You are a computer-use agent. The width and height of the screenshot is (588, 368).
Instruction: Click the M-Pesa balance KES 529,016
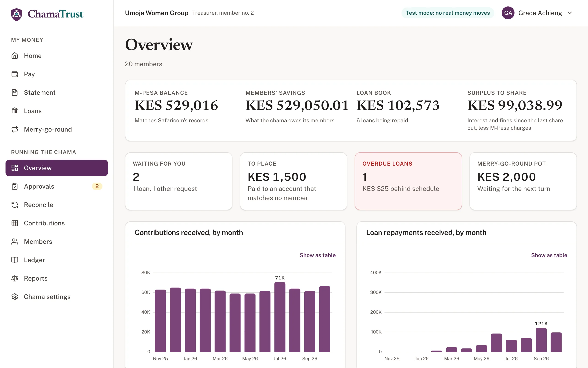pos(176,105)
